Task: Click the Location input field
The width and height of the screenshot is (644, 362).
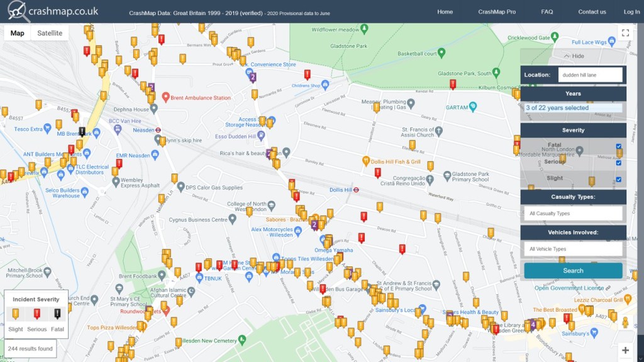Action: (590, 75)
